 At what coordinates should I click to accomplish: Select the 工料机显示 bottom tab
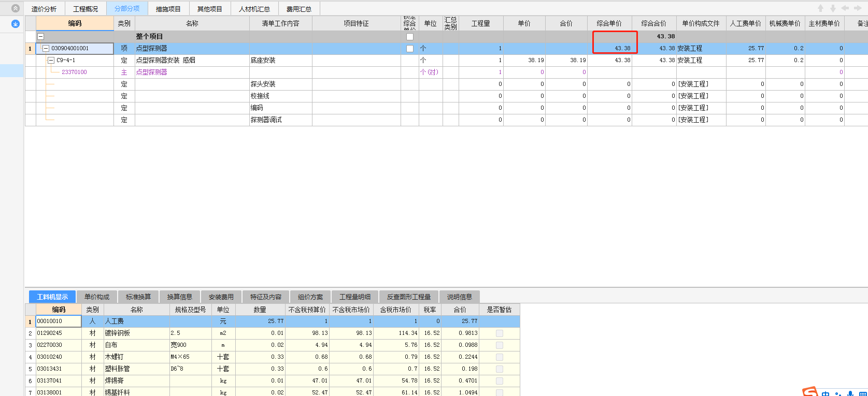52,297
